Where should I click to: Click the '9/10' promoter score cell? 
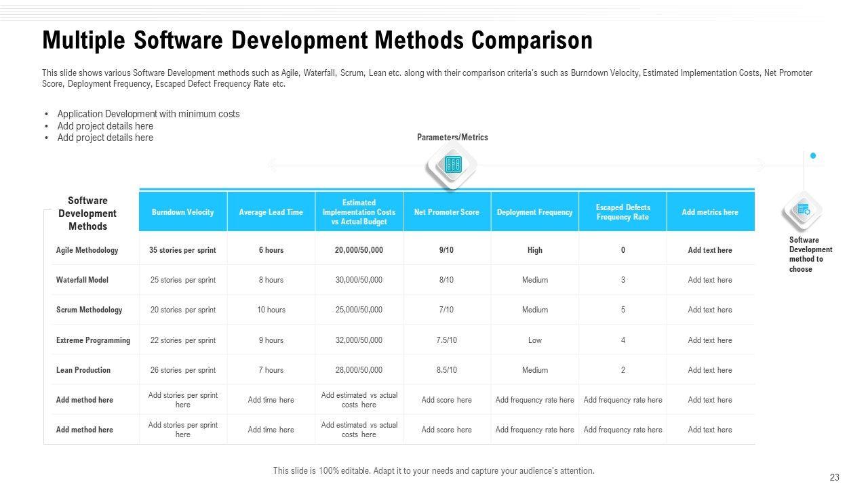point(446,250)
